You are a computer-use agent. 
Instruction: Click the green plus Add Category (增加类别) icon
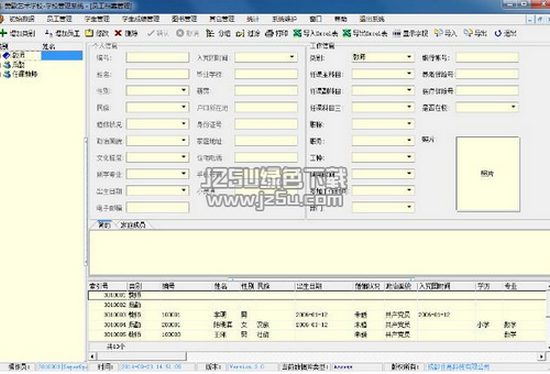click(4, 33)
